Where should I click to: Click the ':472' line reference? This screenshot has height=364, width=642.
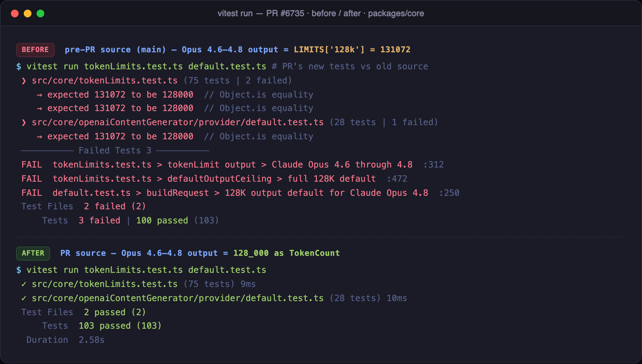[397, 179]
